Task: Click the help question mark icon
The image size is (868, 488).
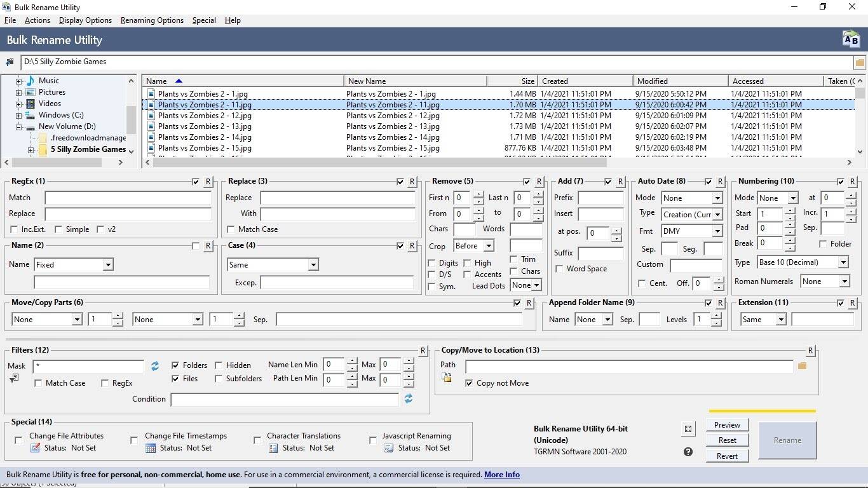Action: 688,452
